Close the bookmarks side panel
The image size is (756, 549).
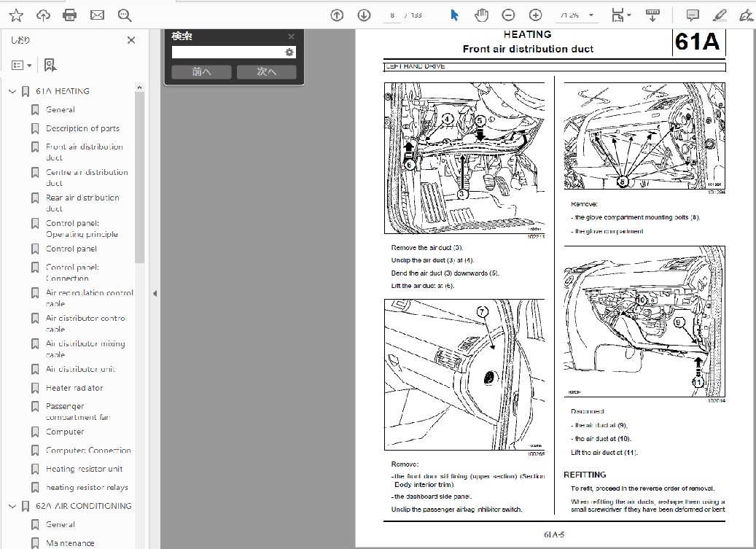(131, 41)
